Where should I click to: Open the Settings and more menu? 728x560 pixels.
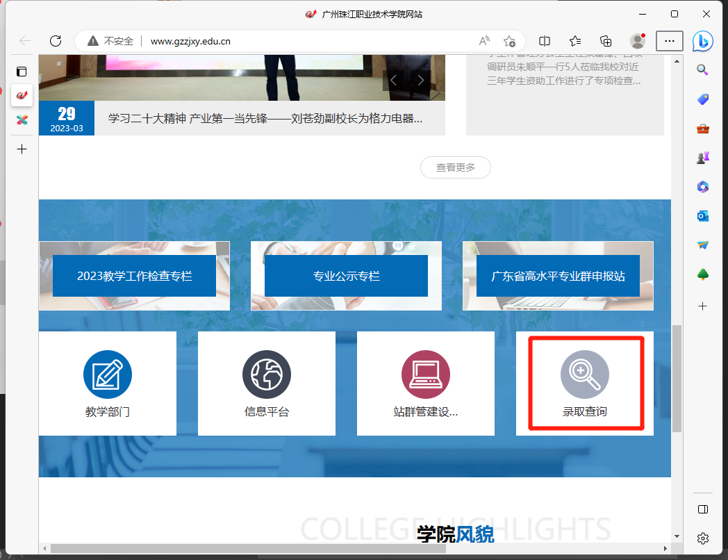(669, 41)
